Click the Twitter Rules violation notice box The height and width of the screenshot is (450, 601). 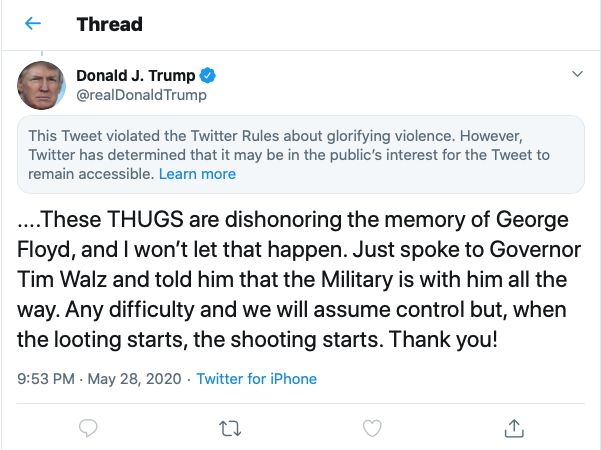(x=301, y=154)
